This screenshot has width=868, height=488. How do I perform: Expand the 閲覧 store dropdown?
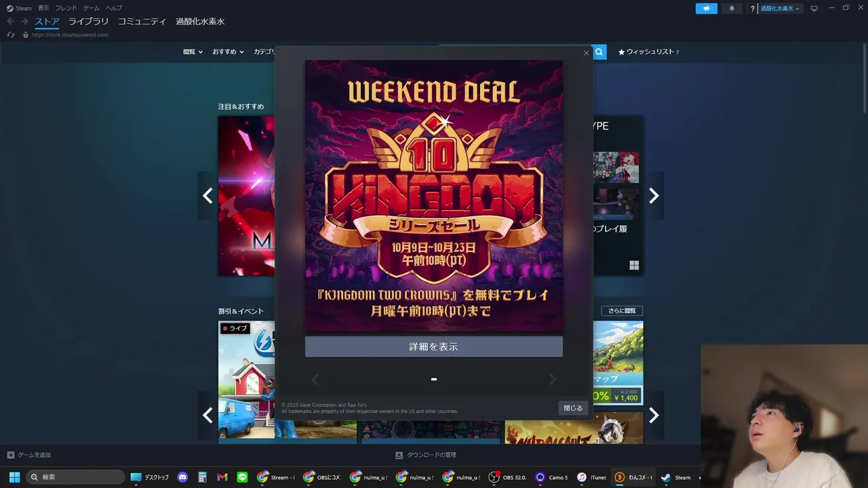coord(193,52)
